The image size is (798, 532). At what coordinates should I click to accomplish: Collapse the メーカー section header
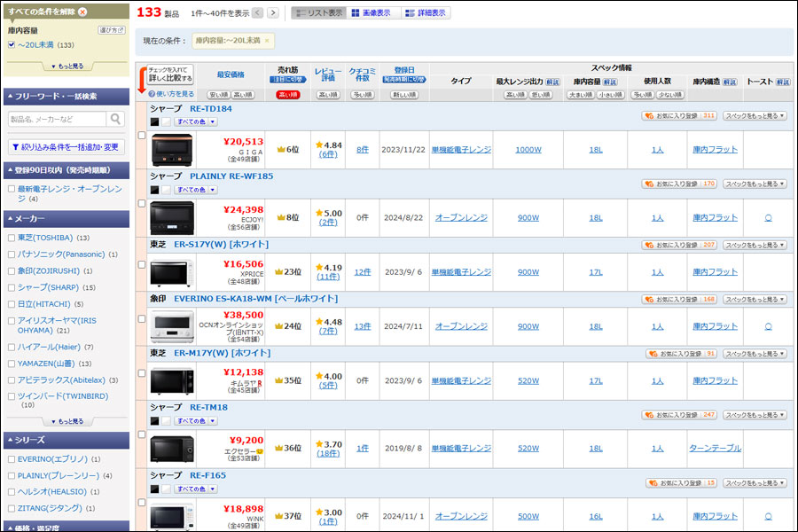(x=66, y=219)
